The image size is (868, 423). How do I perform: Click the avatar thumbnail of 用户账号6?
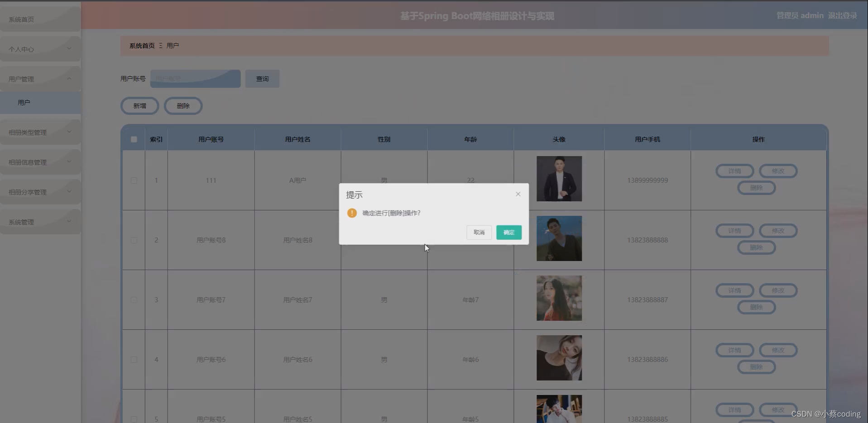559,358
